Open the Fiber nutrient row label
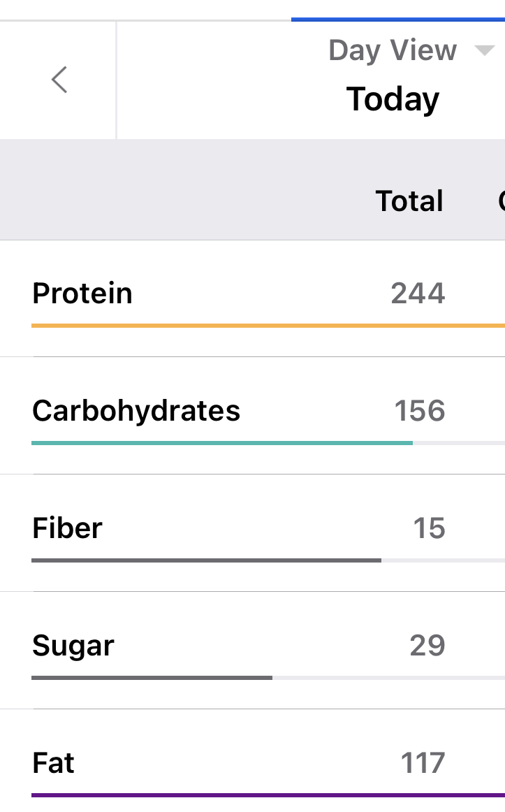 point(67,528)
